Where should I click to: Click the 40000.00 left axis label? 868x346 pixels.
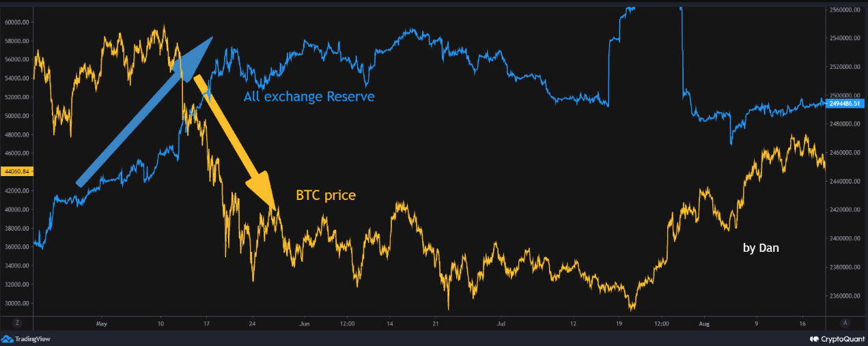click(x=16, y=210)
